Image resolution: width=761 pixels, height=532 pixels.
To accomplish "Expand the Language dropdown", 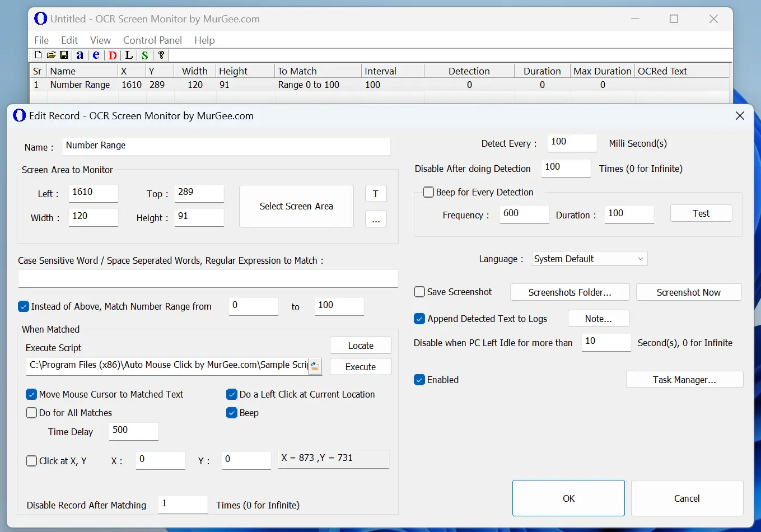I will pyautogui.click(x=590, y=259).
